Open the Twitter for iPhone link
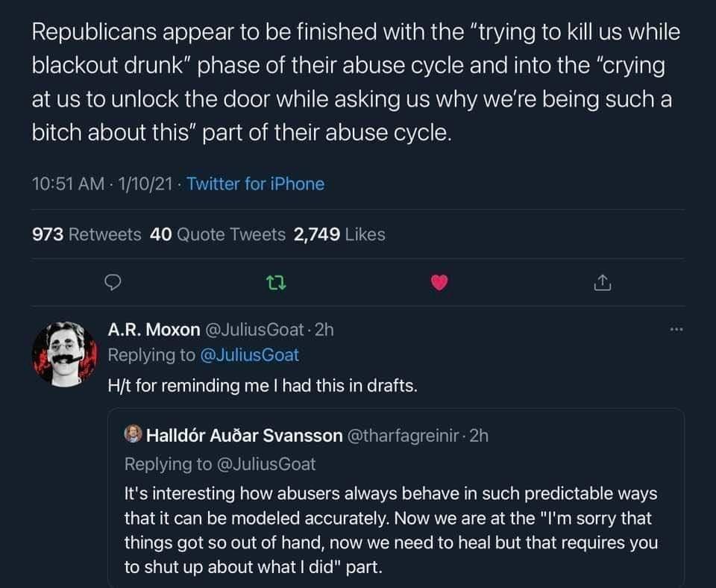Screen dimensions: 716x588 point(255,184)
